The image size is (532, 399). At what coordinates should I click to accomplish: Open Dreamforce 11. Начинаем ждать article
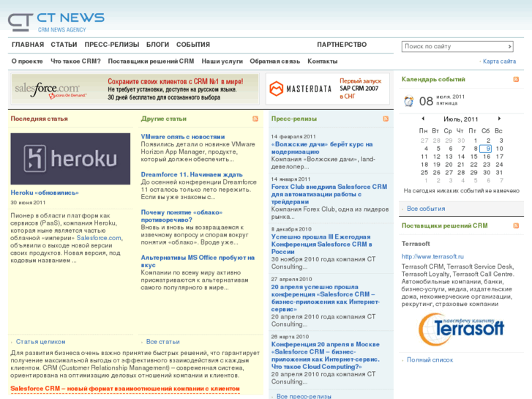[x=192, y=174]
